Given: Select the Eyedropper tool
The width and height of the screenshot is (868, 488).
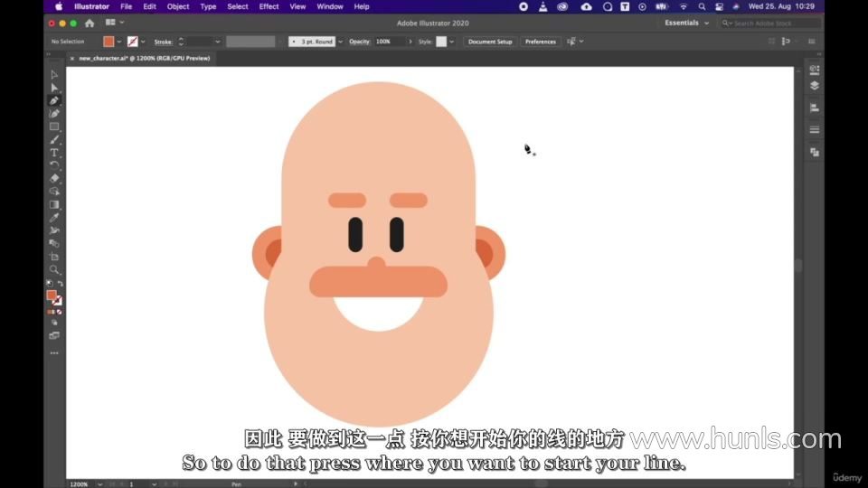Looking at the screenshot, I should 54,218.
